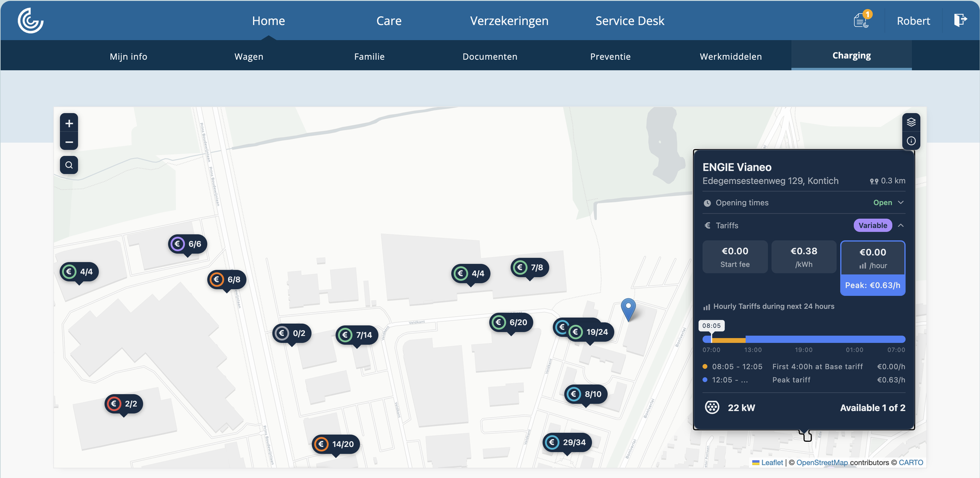Click the OpenStreetMap attribution link
Viewport: 980px width, 478px height.
click(x=821, y=462)
